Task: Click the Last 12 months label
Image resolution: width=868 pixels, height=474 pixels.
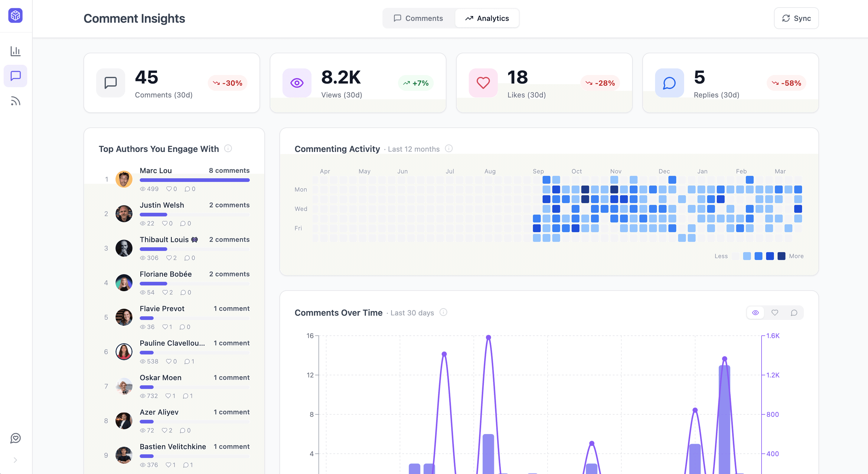Action: (414, 149)
